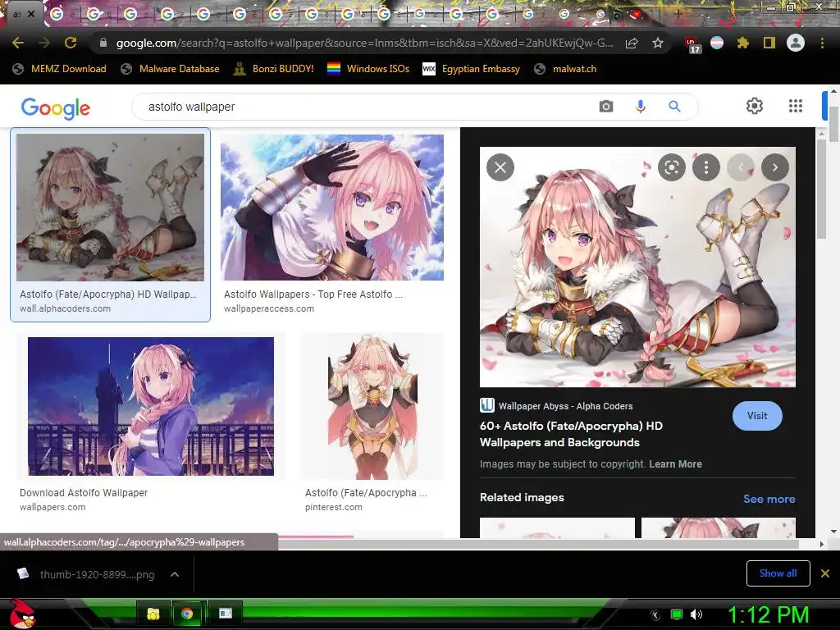
Task: Reload the current Google search page
Action: (71, 43)
